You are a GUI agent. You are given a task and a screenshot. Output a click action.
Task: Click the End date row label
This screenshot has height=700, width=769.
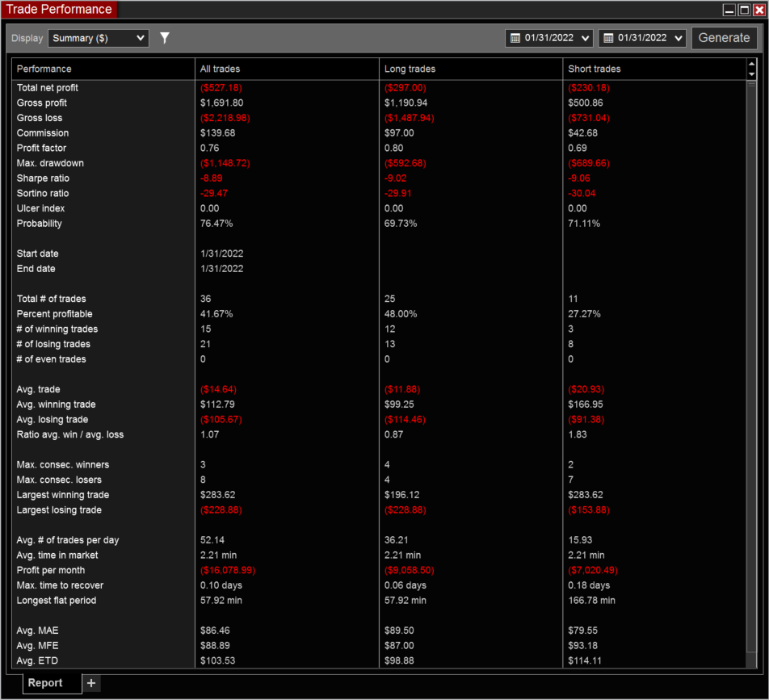point(36,269)
